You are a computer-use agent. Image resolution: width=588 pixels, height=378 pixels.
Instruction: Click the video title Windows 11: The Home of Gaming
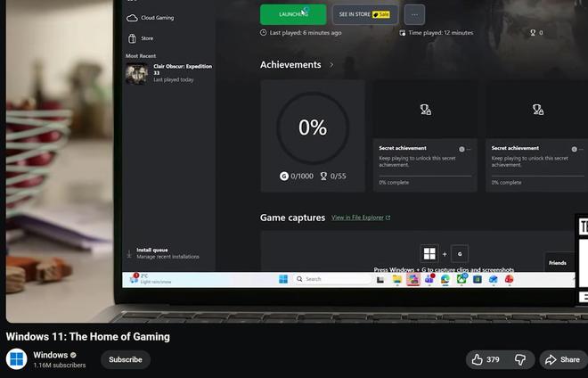point(88,336)
